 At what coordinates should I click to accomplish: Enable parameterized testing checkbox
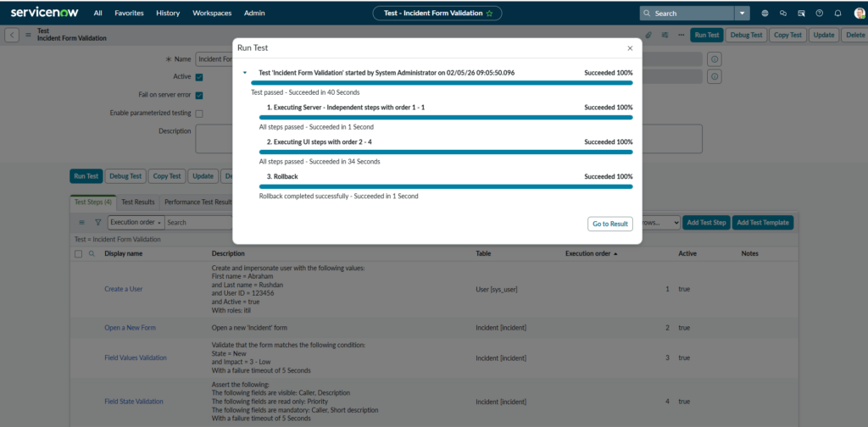199,113
